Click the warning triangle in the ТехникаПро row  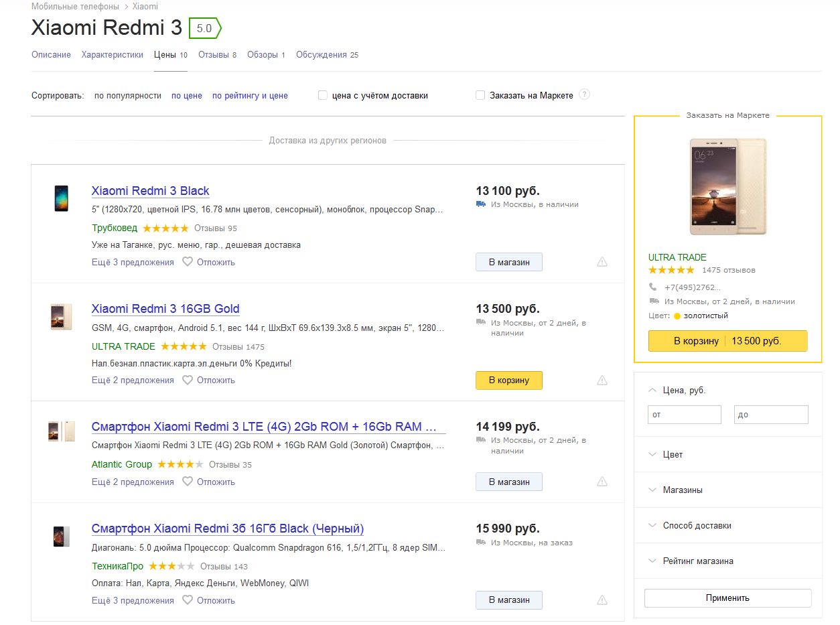(x=602, y=600)
